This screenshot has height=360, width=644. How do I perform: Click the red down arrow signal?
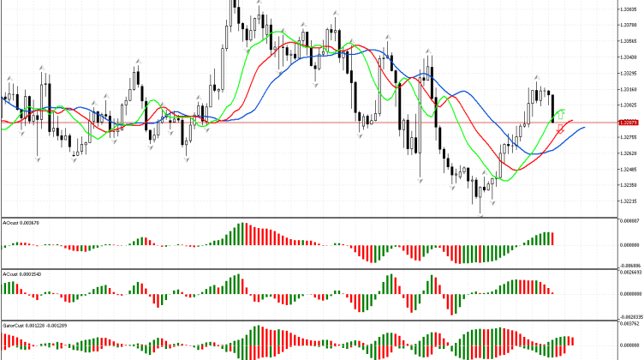tap(560, 129)
